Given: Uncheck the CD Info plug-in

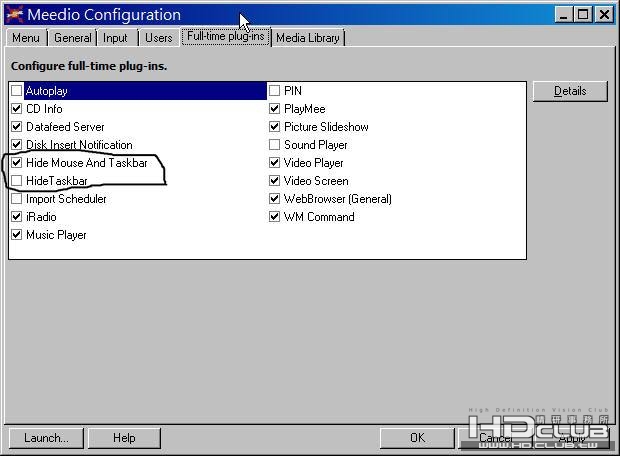Looking at the screenshot, I should [17, 109].
